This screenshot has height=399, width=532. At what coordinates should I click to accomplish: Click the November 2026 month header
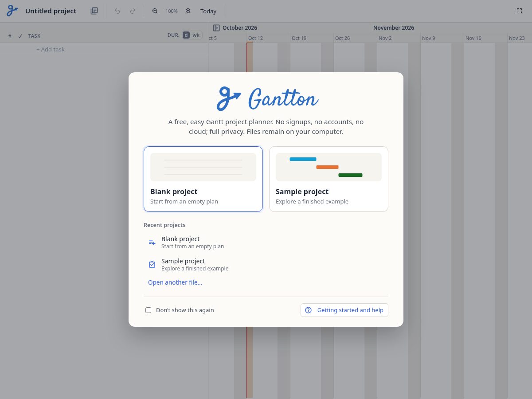click(x=394, y=27)
